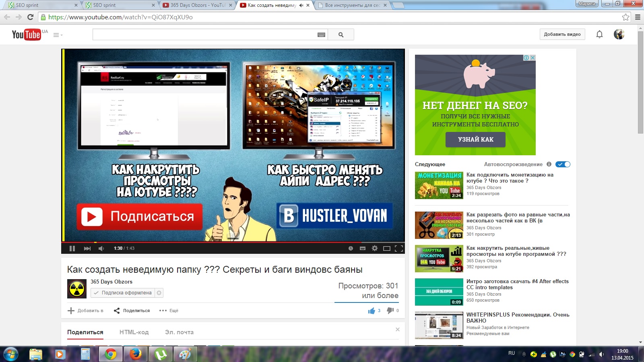Open the notifications bell

pyautogui.click(x=599, y=35)
